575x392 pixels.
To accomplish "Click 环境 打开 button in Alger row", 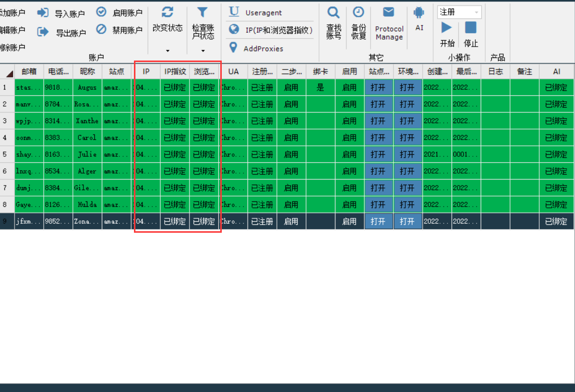I will click(x=408, y=171).
